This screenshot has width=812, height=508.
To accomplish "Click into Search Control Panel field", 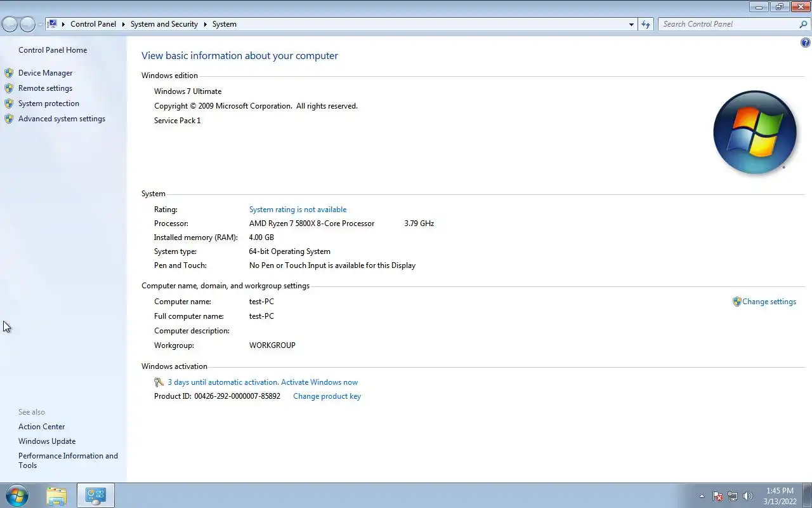I will pyautogui.click(x=728, y=24).
